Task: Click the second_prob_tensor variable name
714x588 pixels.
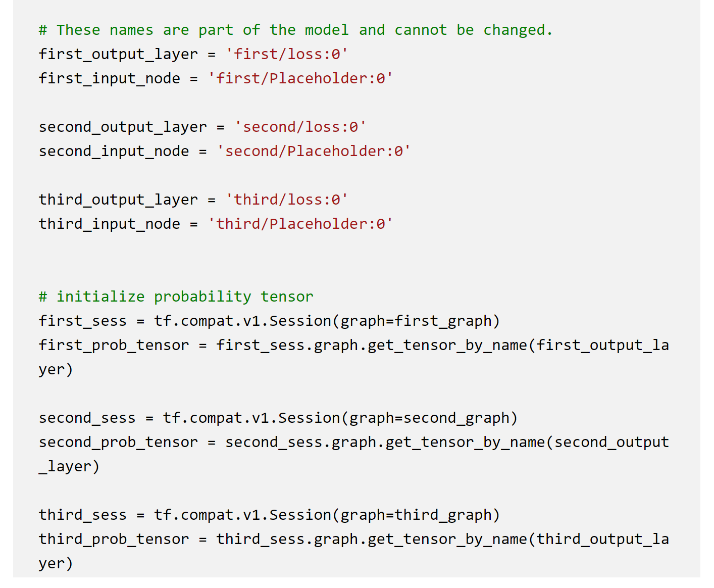Action: point(119,442)
